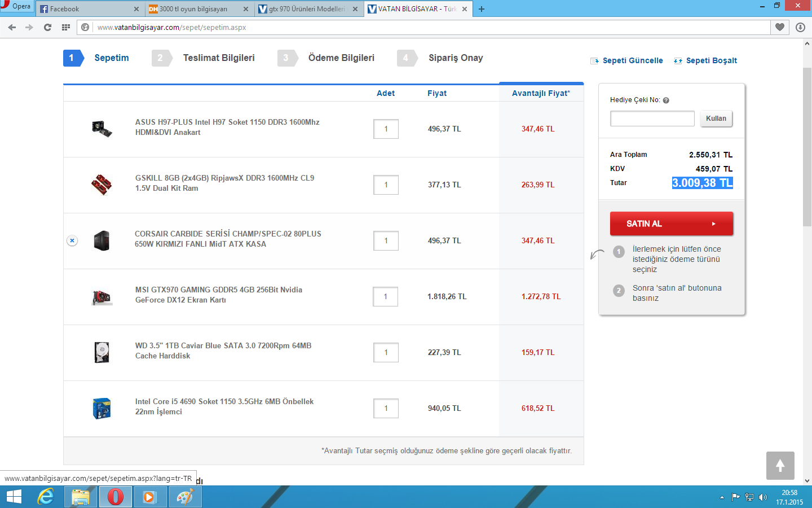This screenshot has height=508, width=812.
Task: Click the MSI GTX970 product thumbnail
Action: (x=102, y=296)
